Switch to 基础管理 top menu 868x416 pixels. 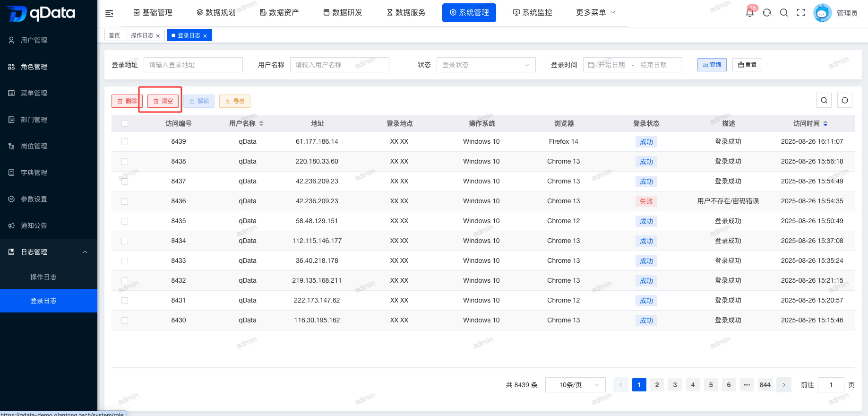pos(153,13)
